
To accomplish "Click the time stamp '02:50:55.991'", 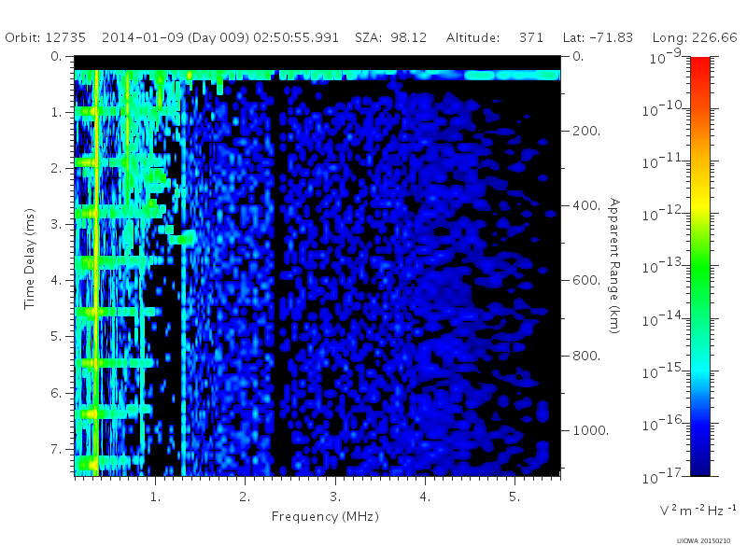I will [x=296, y=37].
